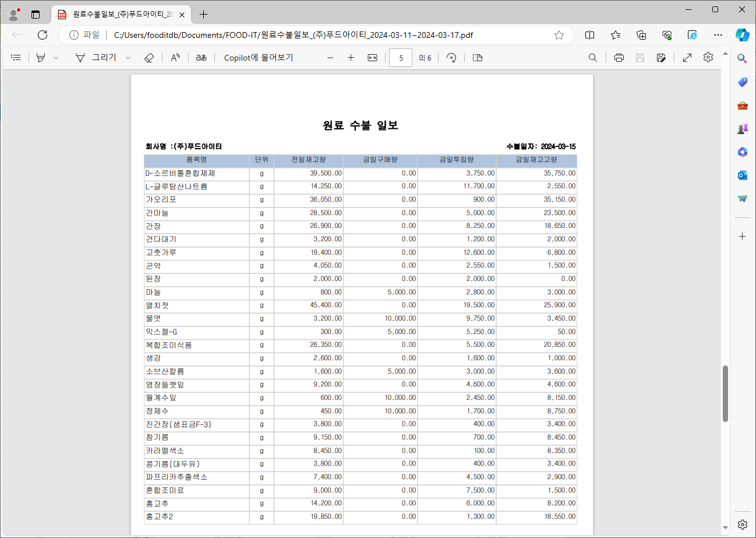Screen dimensions: 756x538
Task: Expand draw tool options arrow
Action: pos(128,58)
